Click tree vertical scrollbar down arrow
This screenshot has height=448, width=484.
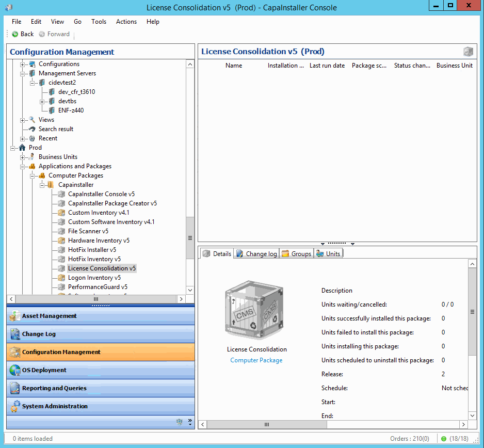pyautogui.click(x=190, y=290)
